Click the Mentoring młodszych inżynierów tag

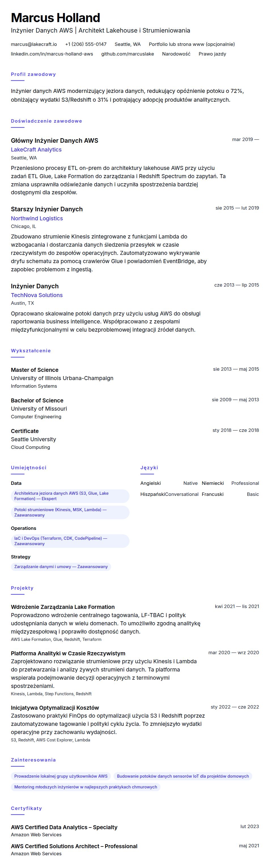point(86,787)
